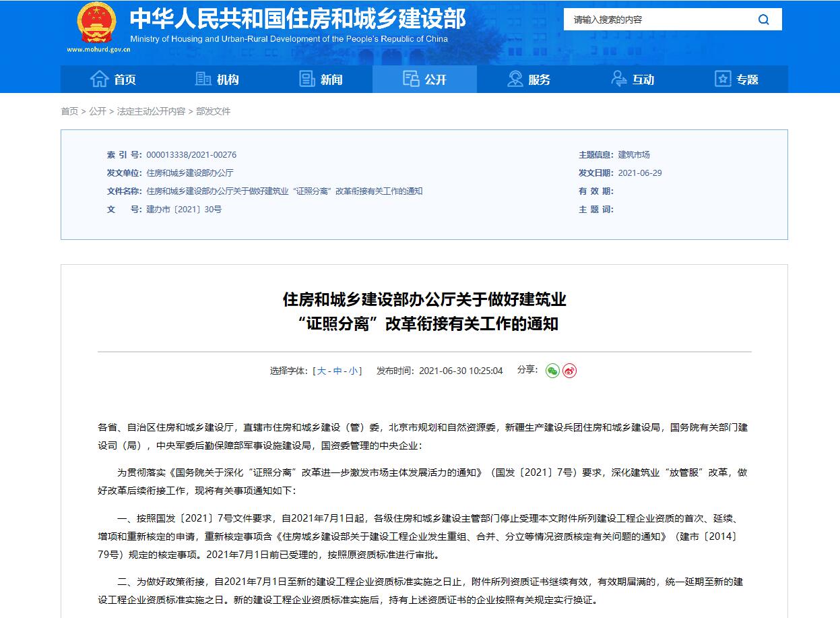Share article via WeChat icon
Screen dimensions: 840x618
click(x=552, y=371)
